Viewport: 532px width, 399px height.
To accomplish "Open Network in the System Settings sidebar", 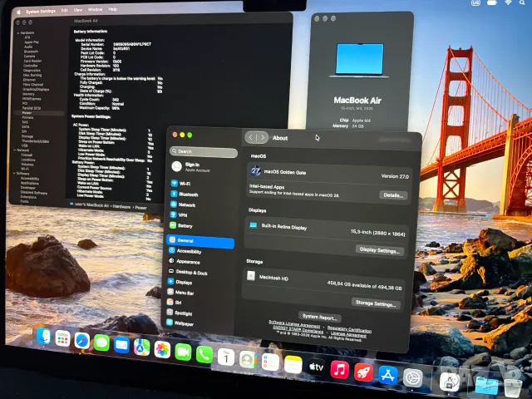I will click(183, 204).
